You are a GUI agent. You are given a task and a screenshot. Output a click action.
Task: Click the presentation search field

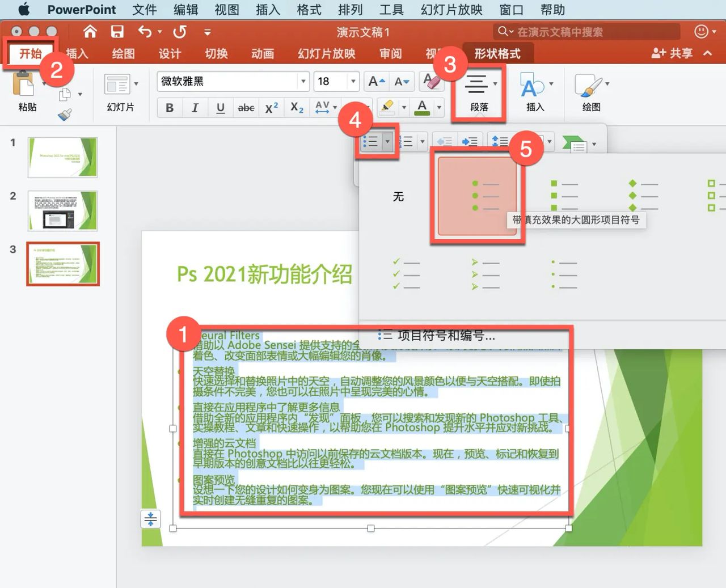tap(586, 32)
